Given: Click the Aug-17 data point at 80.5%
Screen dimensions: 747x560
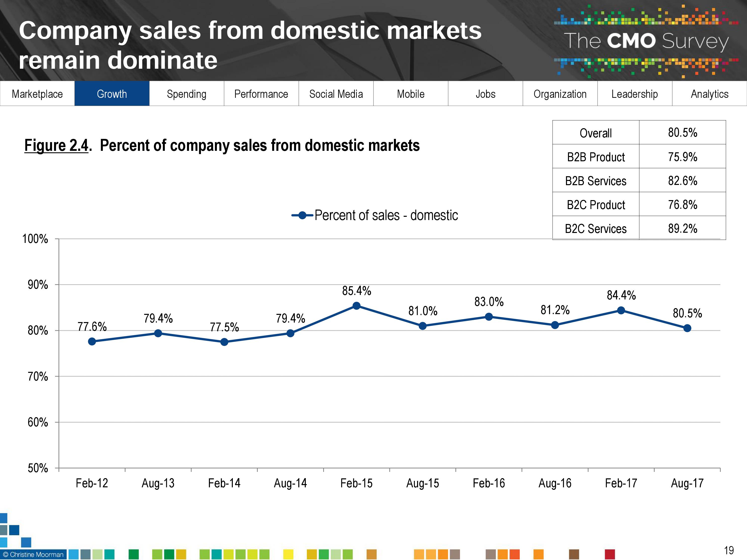Looking at the screenshot, I should point(687,328).
